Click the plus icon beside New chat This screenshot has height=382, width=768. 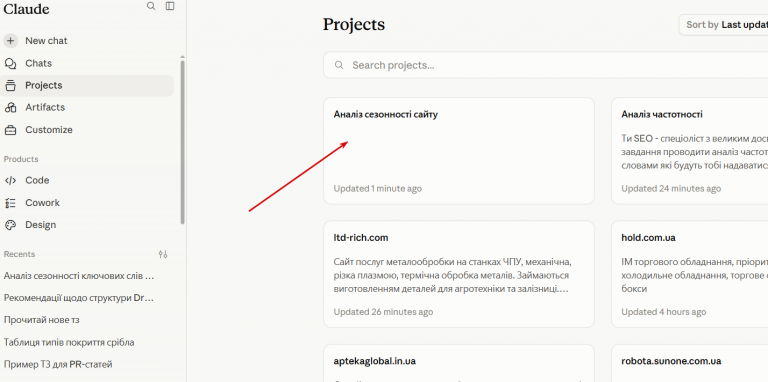coord(10,41)
